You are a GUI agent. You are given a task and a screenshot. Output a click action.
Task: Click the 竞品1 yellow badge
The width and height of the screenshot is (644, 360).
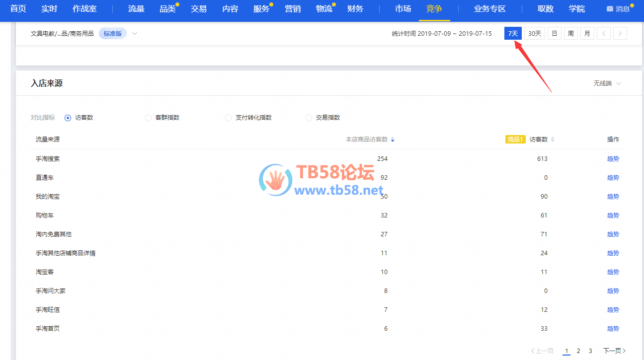point(515,140)
